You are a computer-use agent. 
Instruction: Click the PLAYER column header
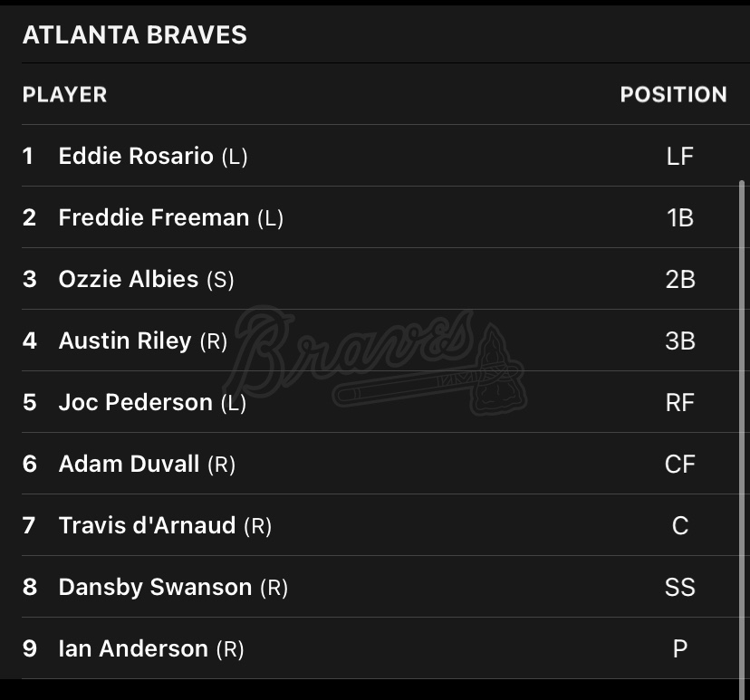coord(64,94)
